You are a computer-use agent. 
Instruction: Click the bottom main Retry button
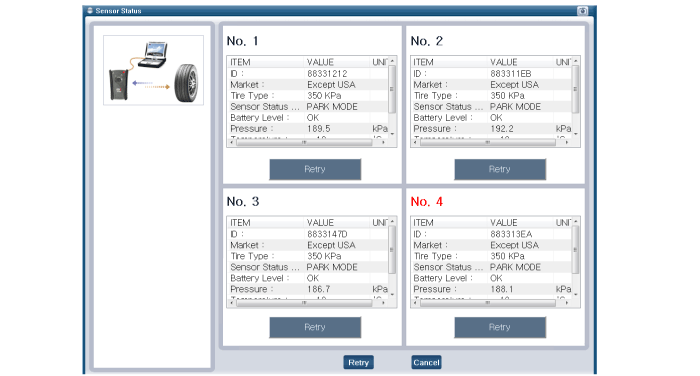pos(358,362)
